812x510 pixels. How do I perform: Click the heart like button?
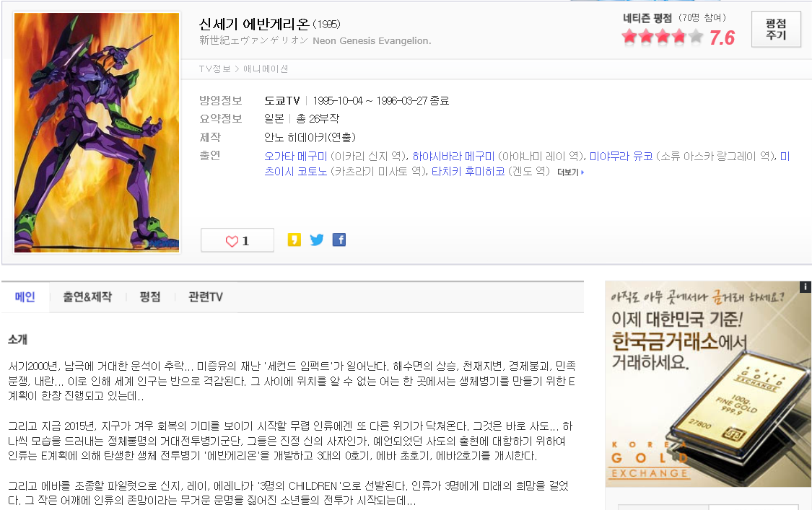click(x=237, y=240)
